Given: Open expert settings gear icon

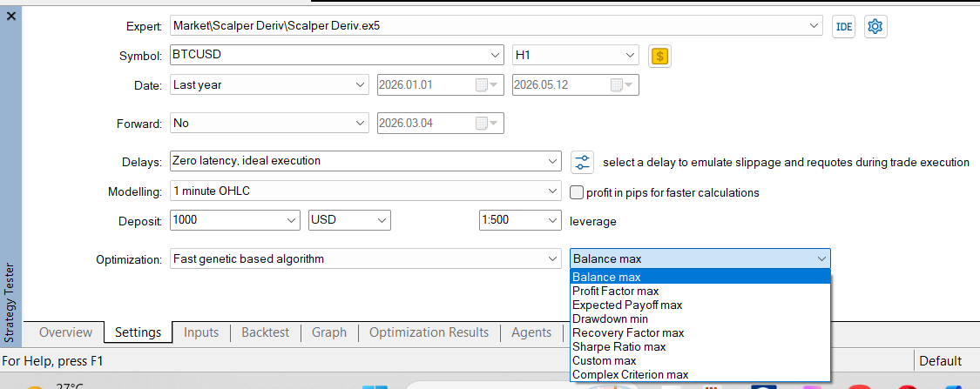Looking at the screenshot, I should pyautogui.click(x=875, y=26).
